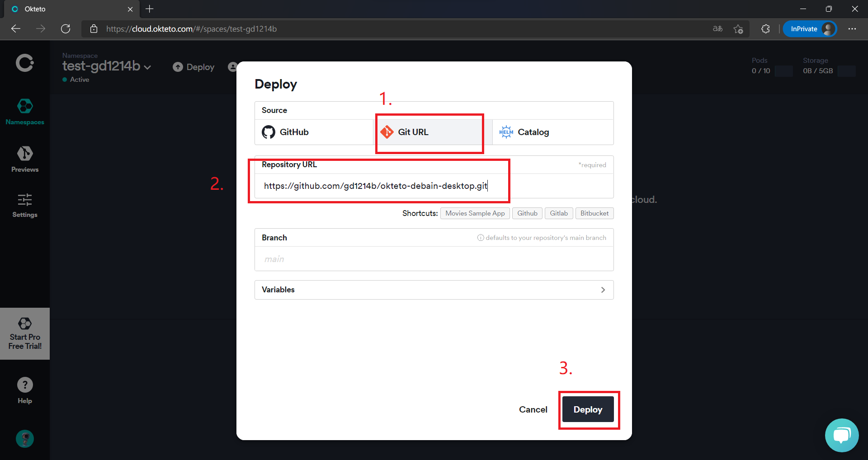Click the Gitlab shortcut button

559,213
